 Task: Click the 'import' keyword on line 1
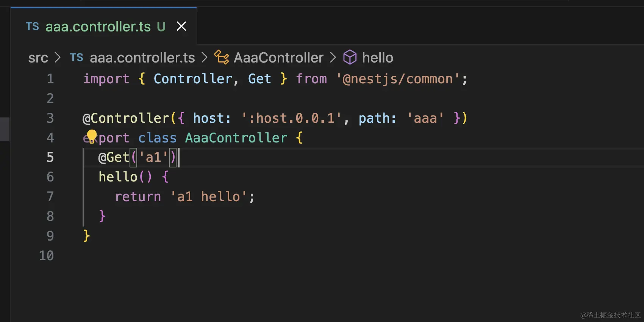106,79
